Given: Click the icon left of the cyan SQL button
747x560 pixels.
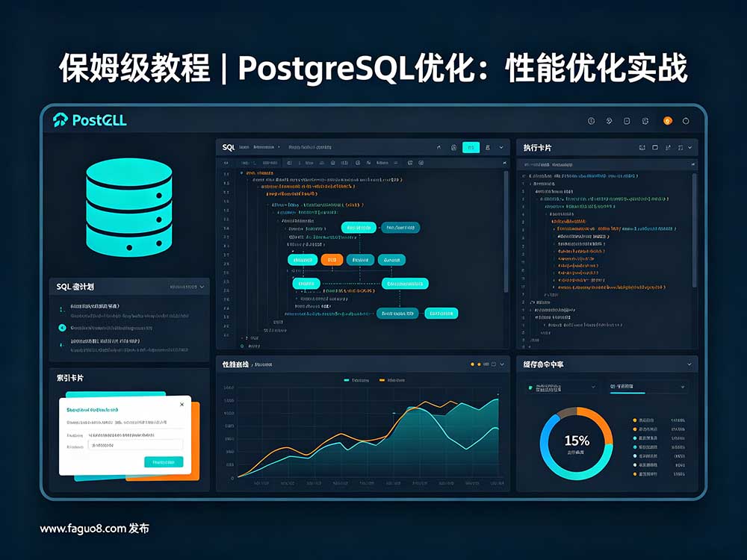Looking at the screenshot, I should tap(453, 148).
